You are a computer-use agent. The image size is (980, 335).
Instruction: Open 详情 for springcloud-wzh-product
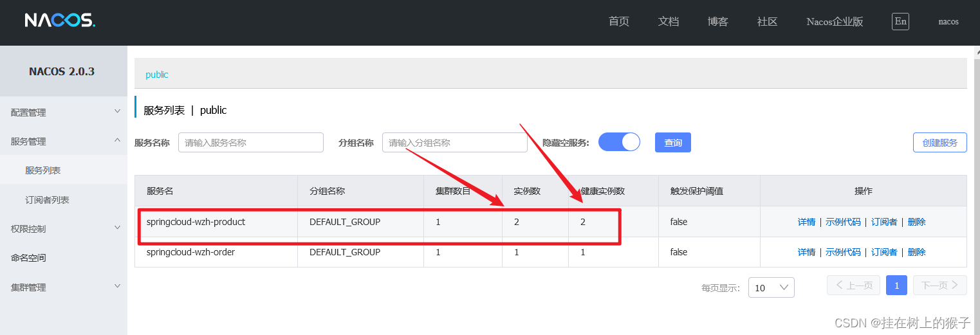point(806,222)
